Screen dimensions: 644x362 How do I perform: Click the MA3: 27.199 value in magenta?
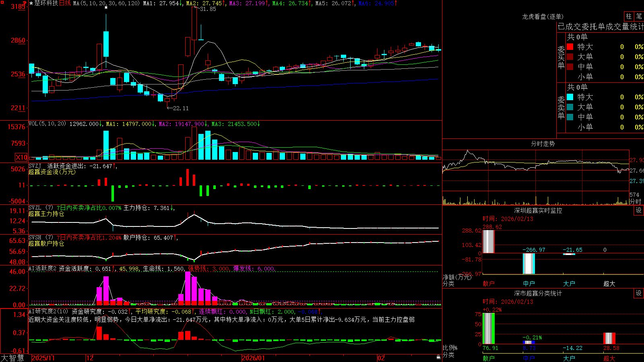[x=249, y=3]
